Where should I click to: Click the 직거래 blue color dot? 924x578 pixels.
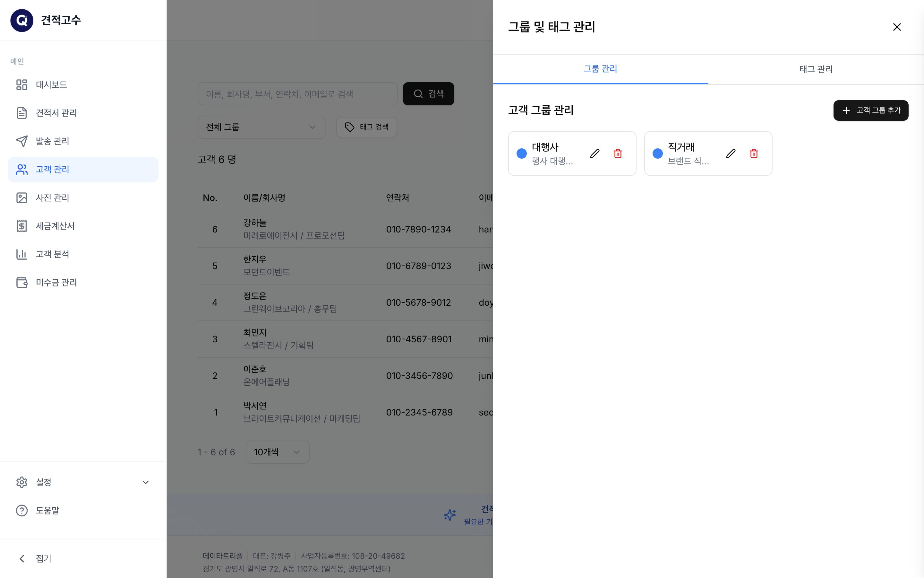(x=657, y=154)
